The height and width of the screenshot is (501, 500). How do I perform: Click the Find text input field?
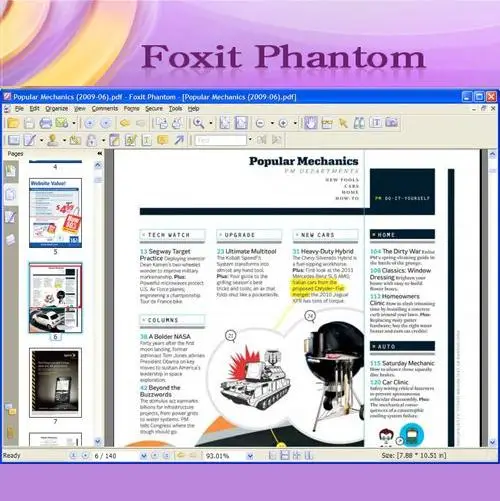(221, 140)
